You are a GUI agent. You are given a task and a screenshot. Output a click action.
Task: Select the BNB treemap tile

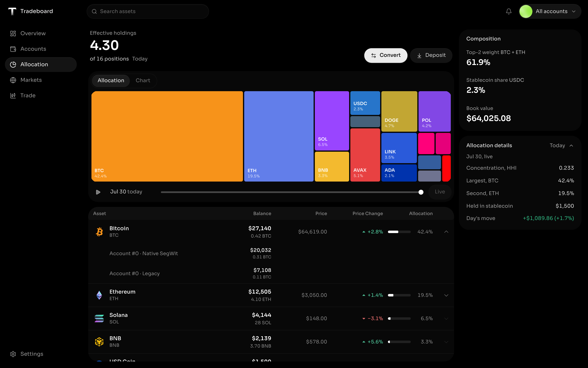pos(332,167)
